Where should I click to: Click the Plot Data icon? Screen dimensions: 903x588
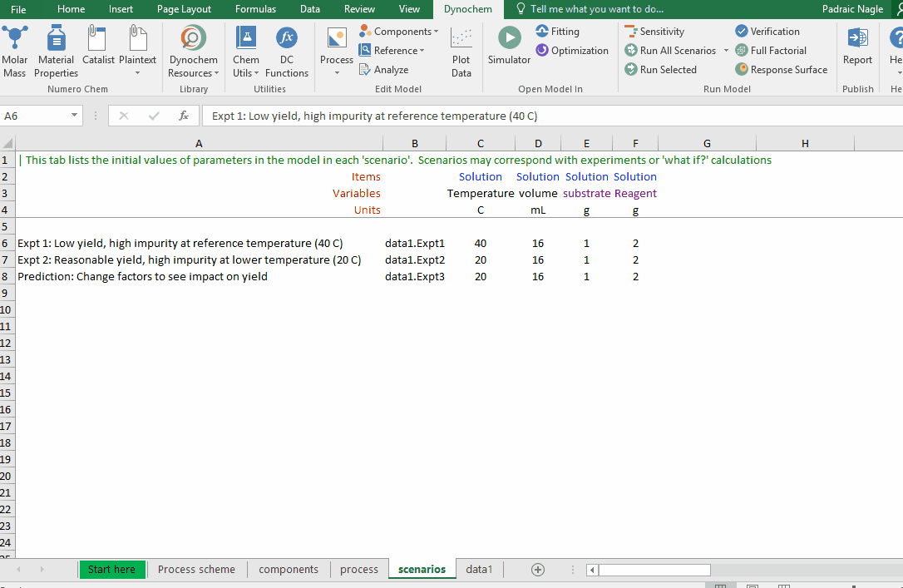(461, 52)
